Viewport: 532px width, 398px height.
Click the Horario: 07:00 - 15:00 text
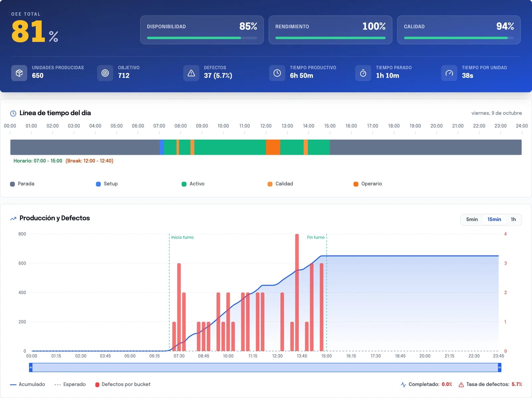[38, 161]
